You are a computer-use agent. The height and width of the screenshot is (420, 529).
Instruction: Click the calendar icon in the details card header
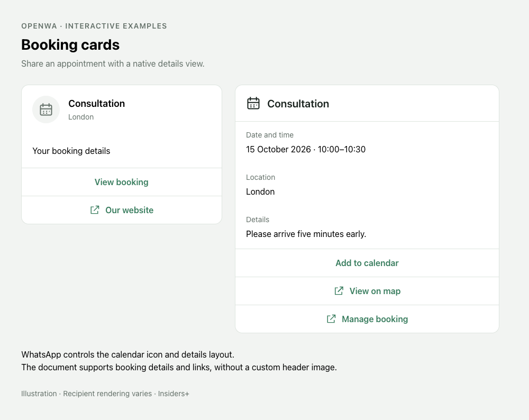pos(253,103)
